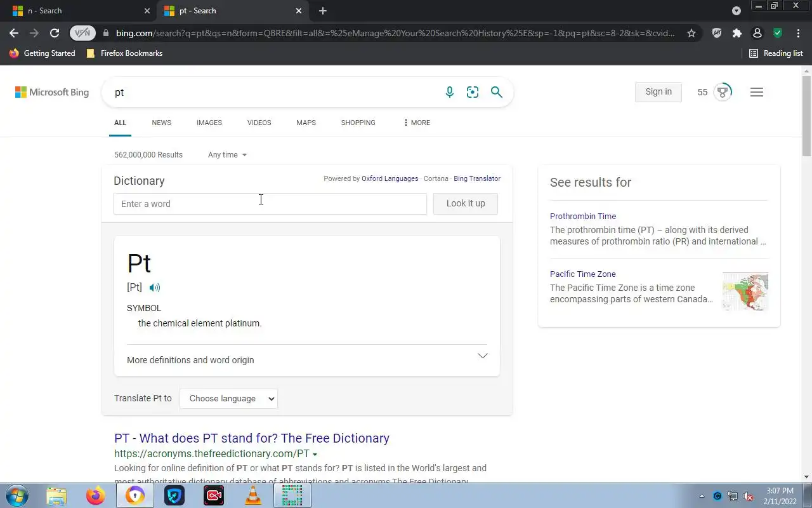
Task: Open the browser profile account icon
Action: point(757,33)
